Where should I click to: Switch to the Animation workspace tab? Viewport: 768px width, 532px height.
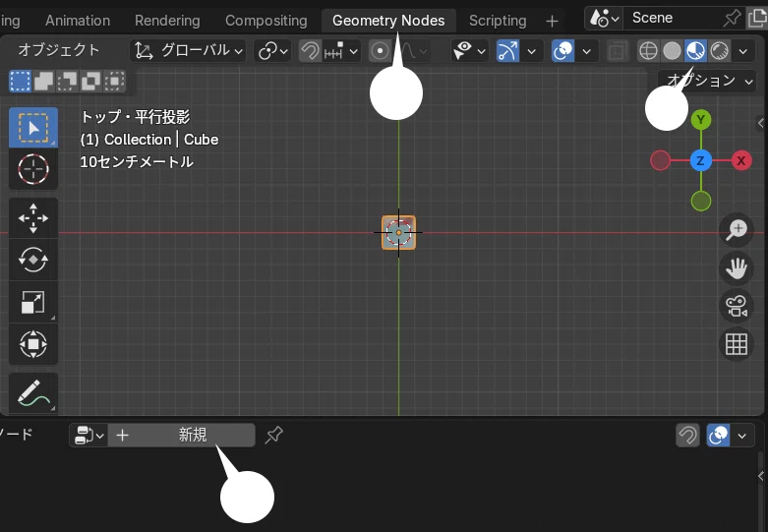(78, 21)
